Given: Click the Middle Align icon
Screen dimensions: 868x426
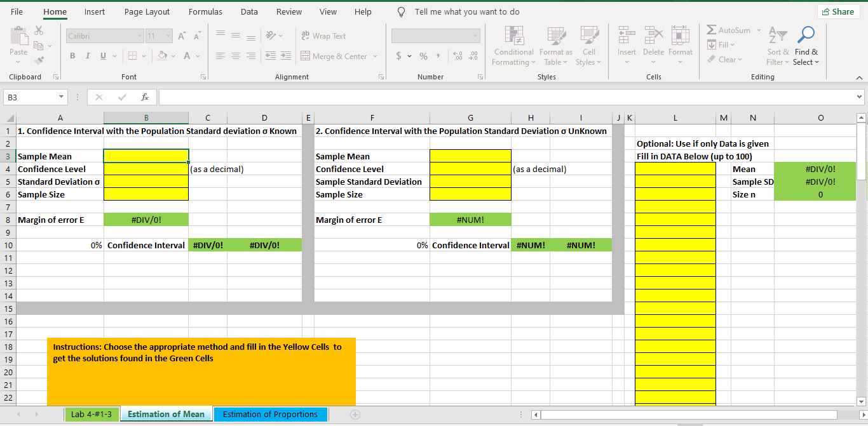Looking at the screenshot, I should (235, 36).
